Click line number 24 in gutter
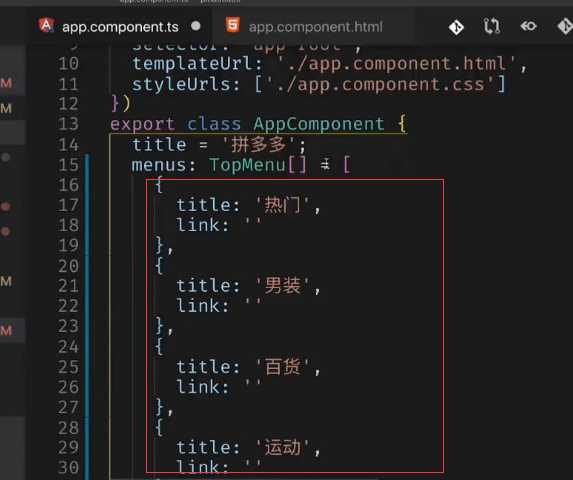The image size is (573, 480). [68, 346]
